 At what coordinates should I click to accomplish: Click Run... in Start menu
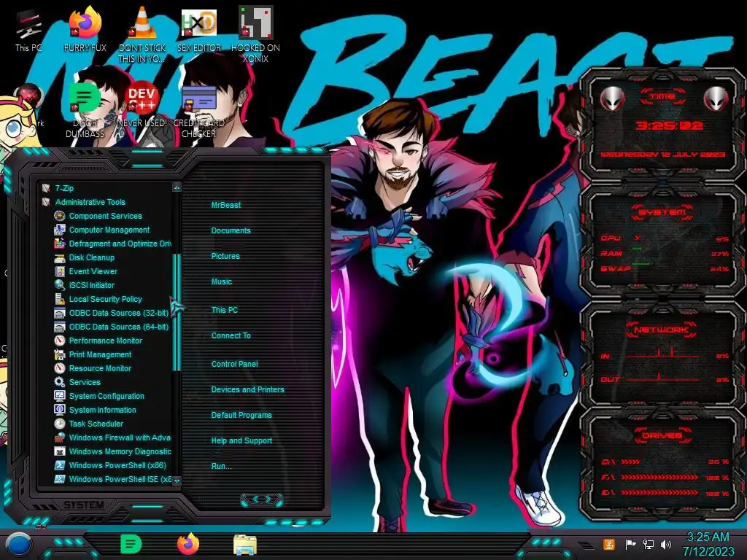click(x=221, y=466)
